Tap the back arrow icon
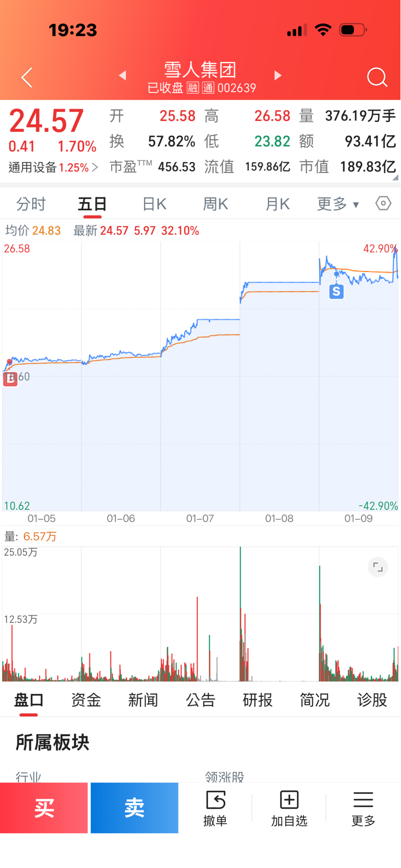 27,77
